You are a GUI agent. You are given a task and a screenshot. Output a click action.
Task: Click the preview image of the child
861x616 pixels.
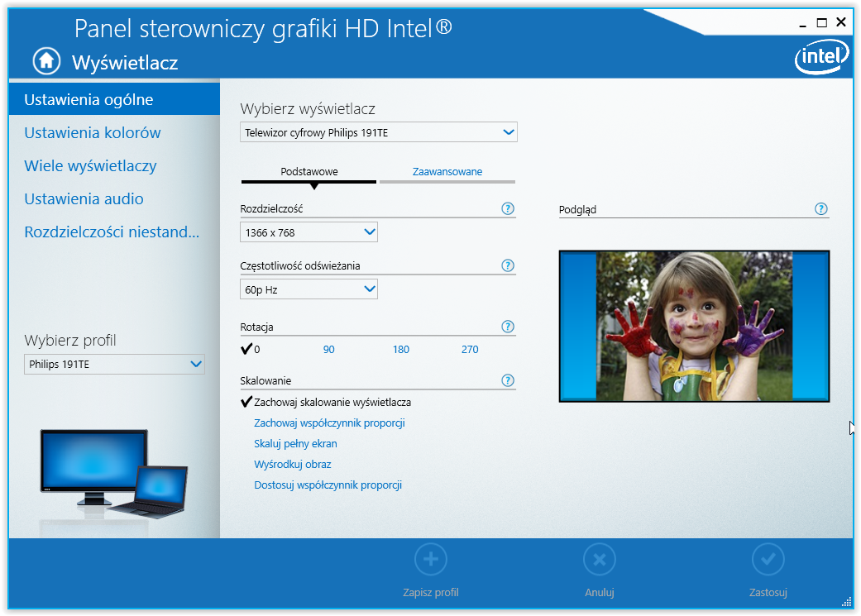(694, 326)
